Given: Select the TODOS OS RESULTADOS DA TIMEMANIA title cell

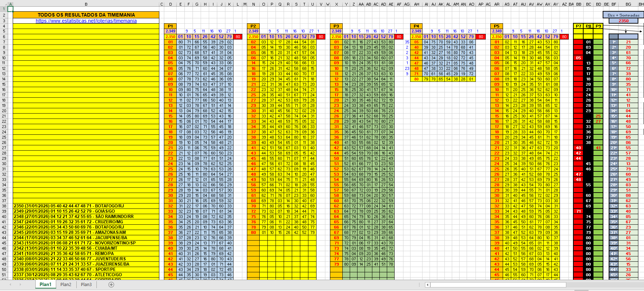Looking at the screenshot, I should point(86,15).
